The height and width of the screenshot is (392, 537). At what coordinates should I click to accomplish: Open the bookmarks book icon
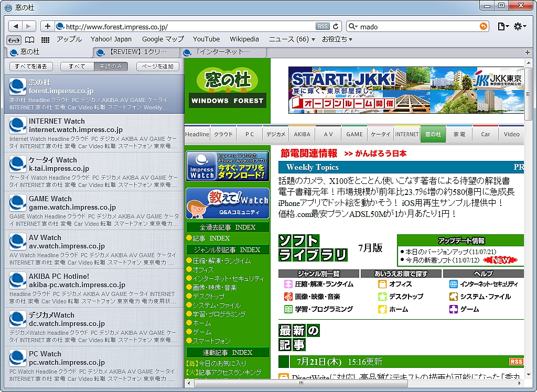click(x=30, y=39)
